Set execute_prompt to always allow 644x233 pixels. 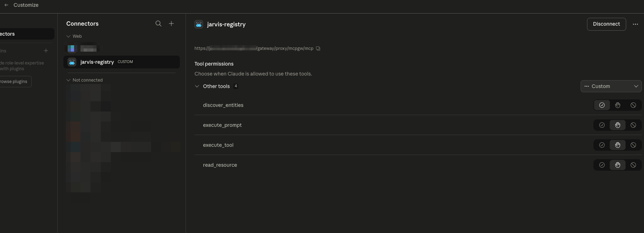click(x=602, y=125)
